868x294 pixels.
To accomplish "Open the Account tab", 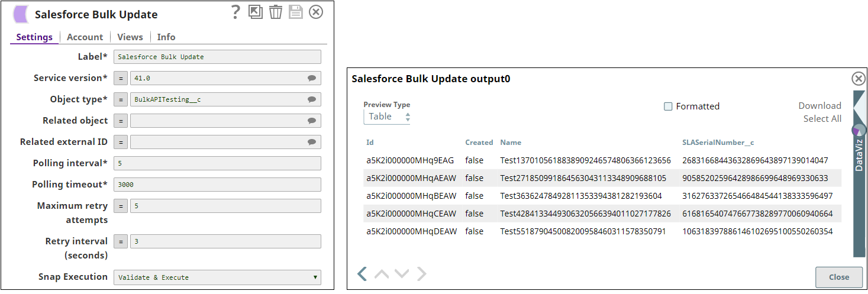I will [x=85, y=37].
